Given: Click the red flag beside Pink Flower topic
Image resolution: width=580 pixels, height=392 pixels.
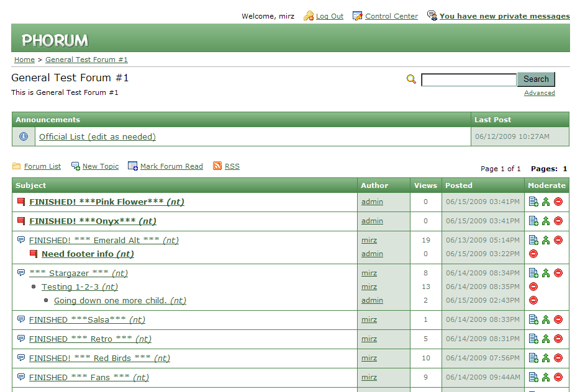Looking at the screenshot, I should pyautogui.click(x=21, y=202).
